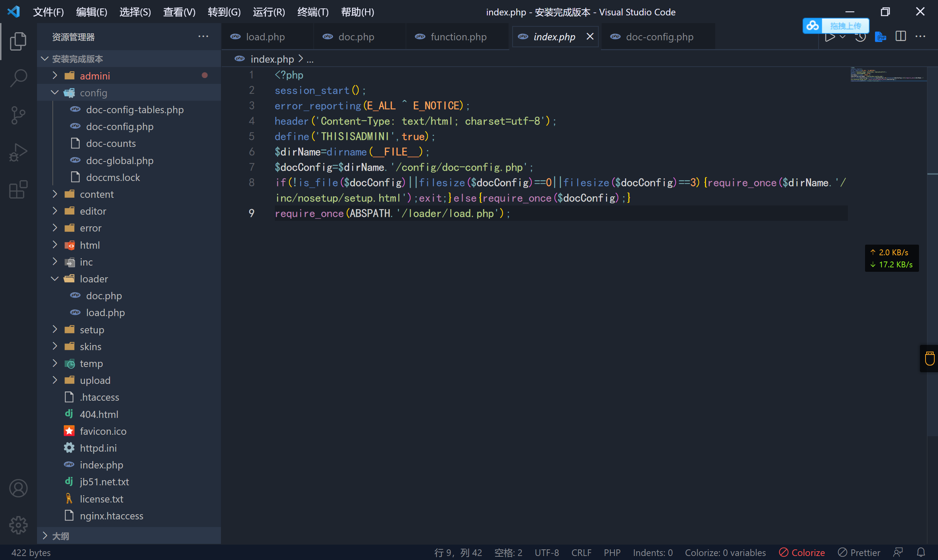Toggle CRLF line ending setting

click(581, 552)
